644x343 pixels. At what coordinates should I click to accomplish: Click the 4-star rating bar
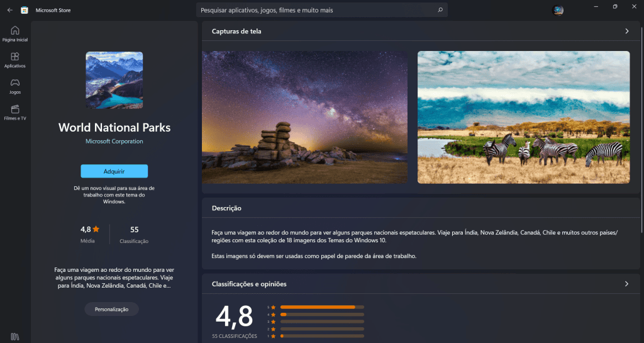pyautogui.click(x=322, y=315)
